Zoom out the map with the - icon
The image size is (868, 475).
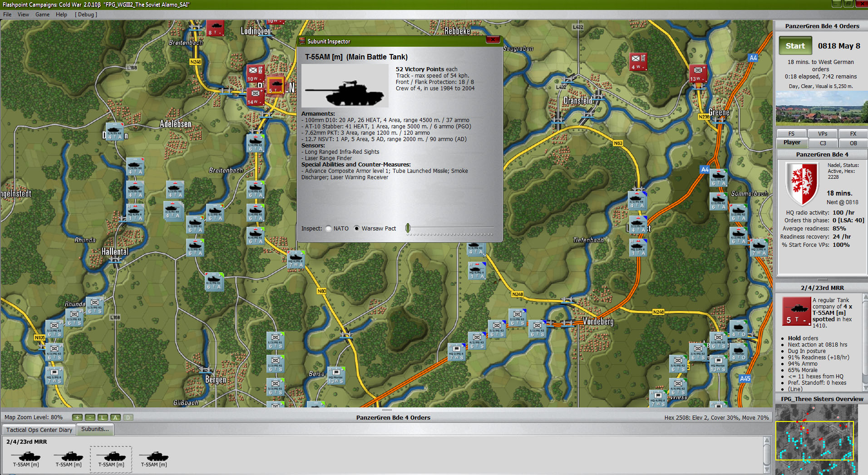pyautogui.click(x=90, y=417)
